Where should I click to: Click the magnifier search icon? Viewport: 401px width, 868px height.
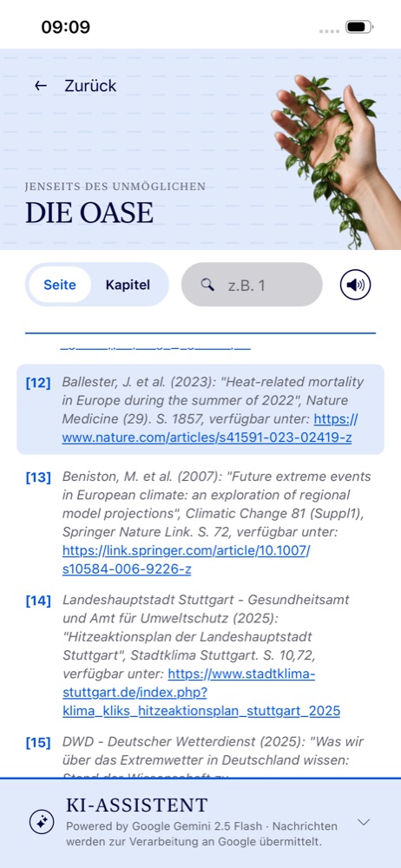point(207,285)
